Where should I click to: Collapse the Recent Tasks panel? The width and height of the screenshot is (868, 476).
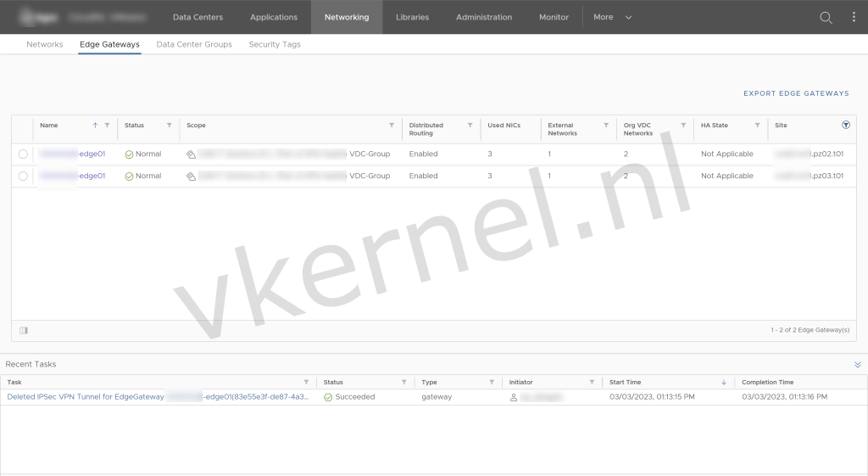click(x=857, y=364)
